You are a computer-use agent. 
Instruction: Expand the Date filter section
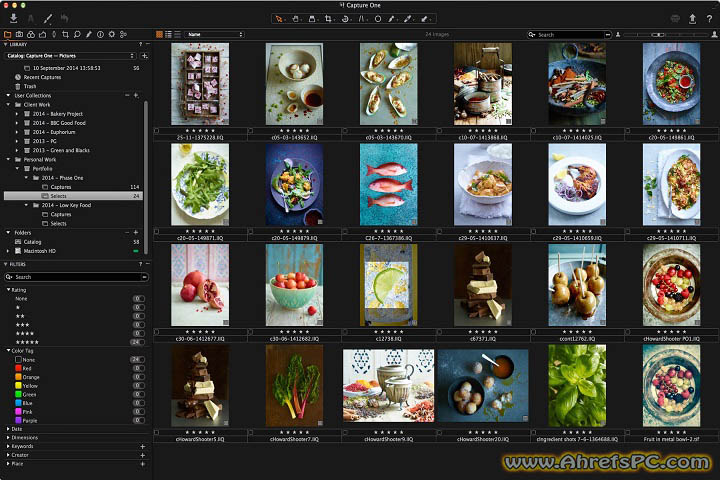click(x=8, y=429)
